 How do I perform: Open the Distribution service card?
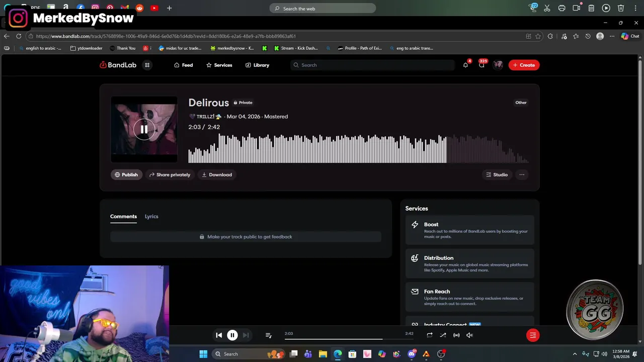[x=470, y=263]
